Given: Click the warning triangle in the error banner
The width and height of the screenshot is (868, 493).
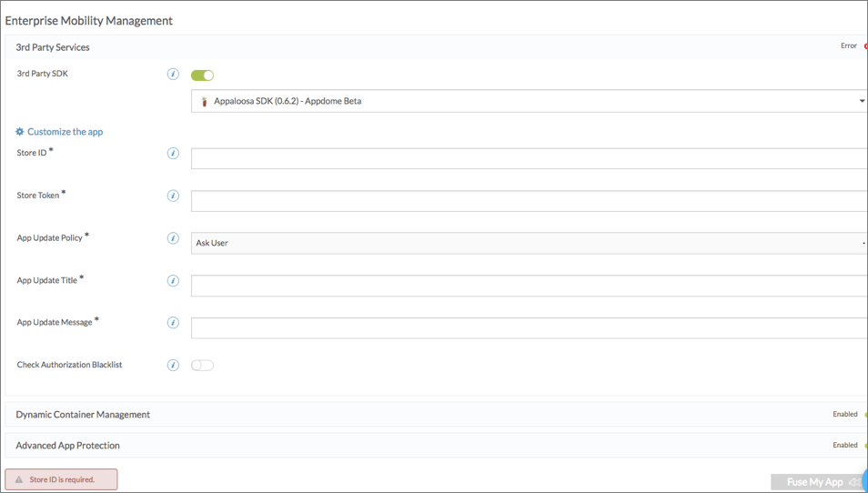Looking at the screenshot, I should point(19,479).
